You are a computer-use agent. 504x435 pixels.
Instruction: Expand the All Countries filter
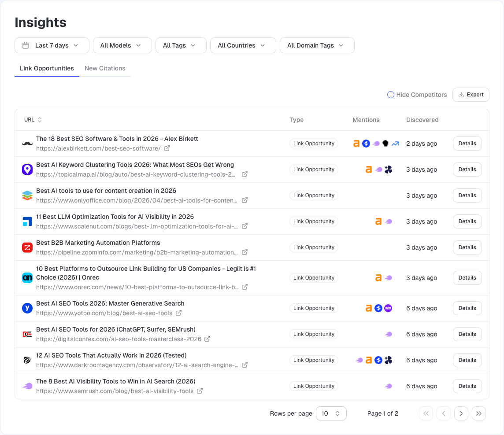tap(243, 45)
